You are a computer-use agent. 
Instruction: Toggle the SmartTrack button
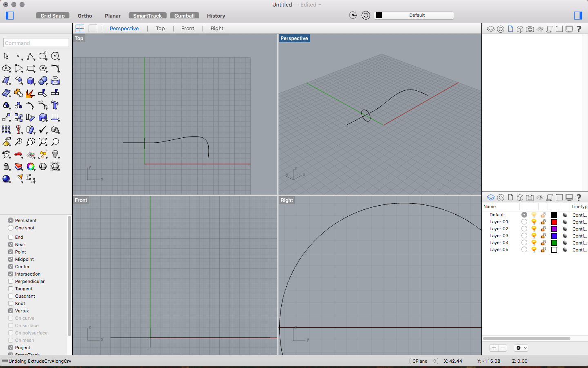point(147,16)
